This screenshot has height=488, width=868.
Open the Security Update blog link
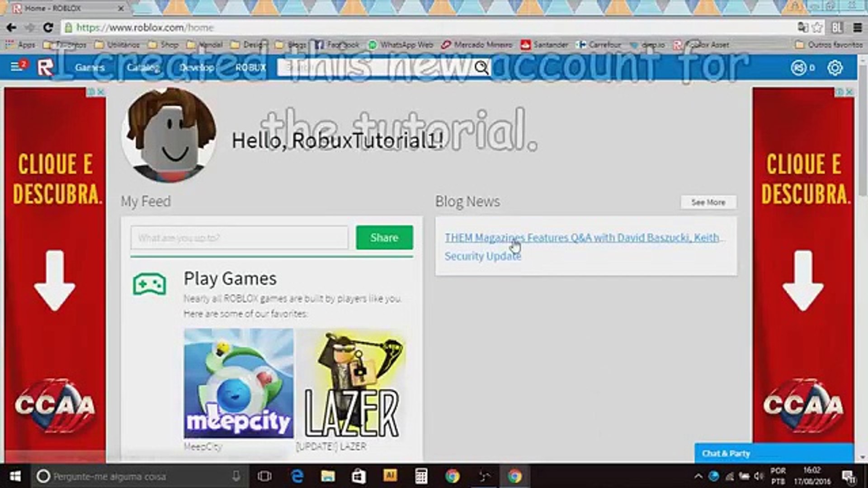point(482,256)
